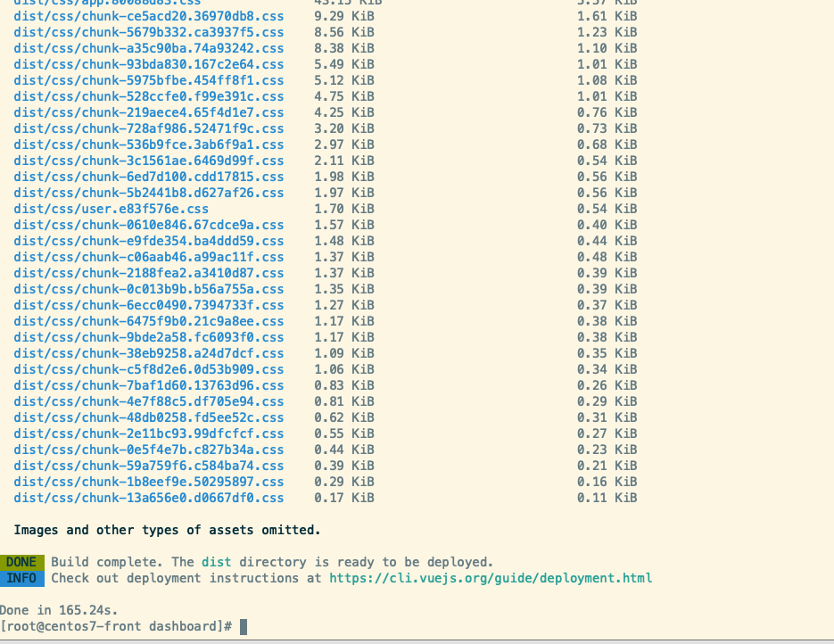The height and width of the screenshot is (644, 834).
Task: Click the chunk-93bda830.167c2e64.css file path
Action: (x=149, y=64)
